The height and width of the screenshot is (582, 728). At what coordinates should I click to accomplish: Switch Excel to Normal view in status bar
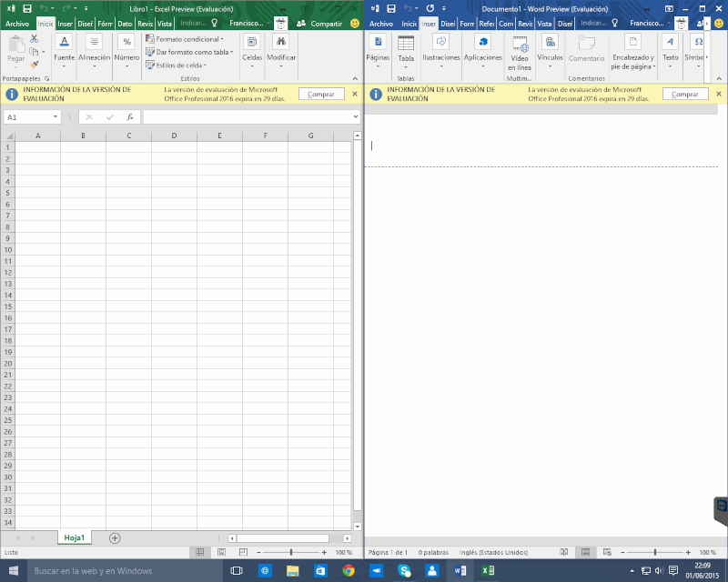tap(200, 552)
